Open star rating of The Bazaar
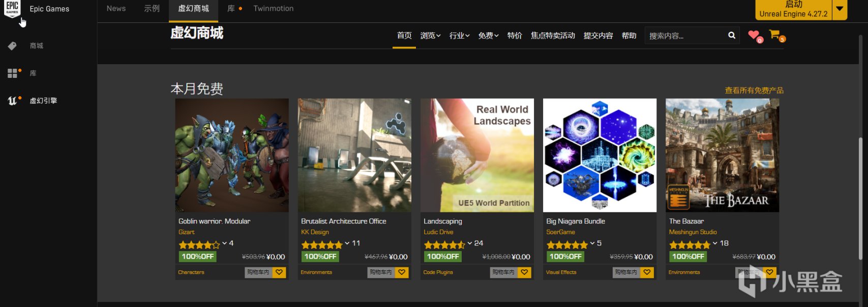Viewport: 868px width, 307px height. [x=690, y=245]
